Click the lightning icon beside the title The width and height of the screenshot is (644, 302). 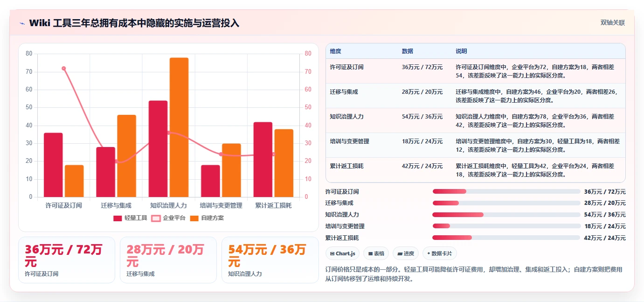[x=22, y=23]
